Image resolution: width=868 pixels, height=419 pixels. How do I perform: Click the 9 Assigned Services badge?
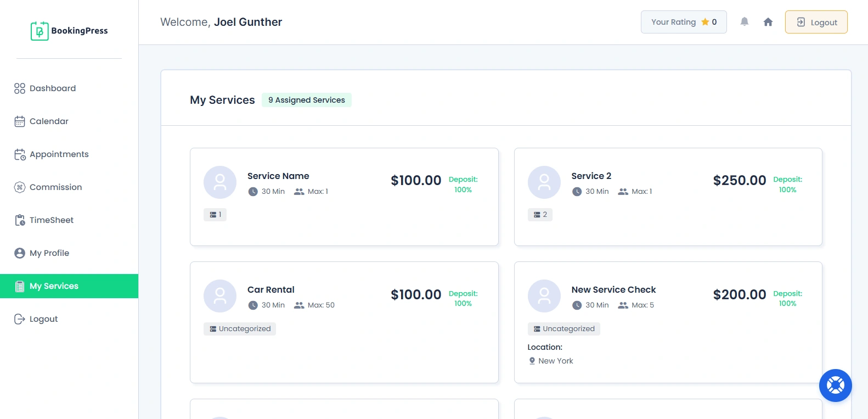pyautogui.click(x=307, y=100)
